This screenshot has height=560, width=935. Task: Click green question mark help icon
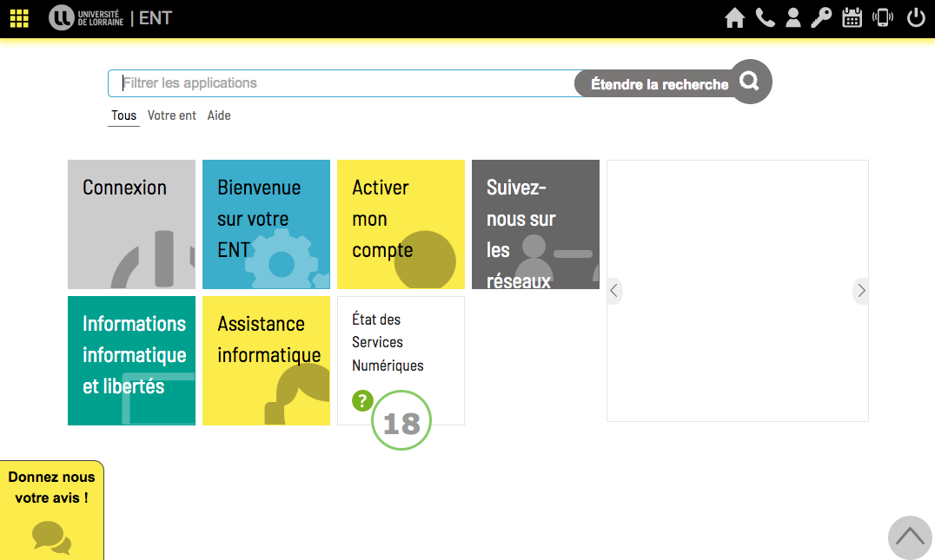point(362,401)
